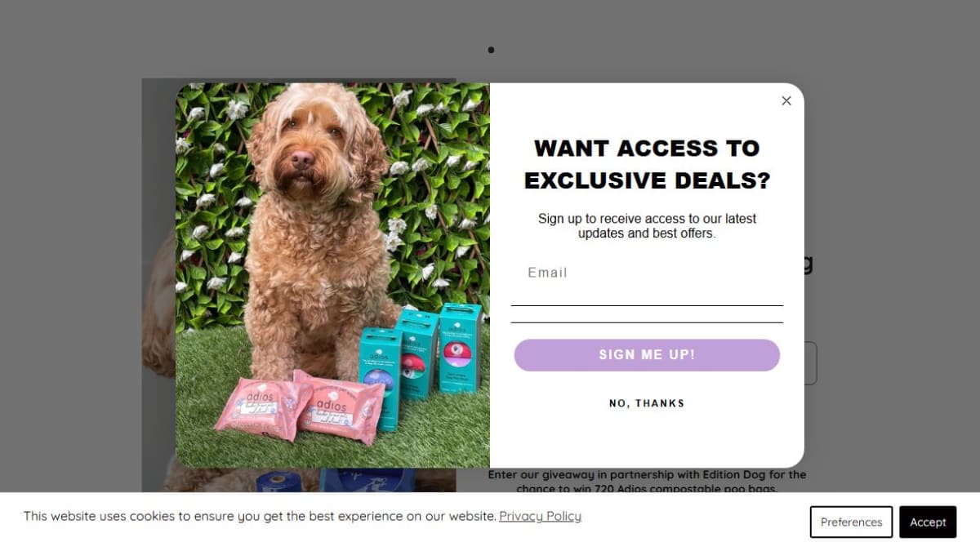Click the purple SIGN ME UP! button

point(647,355)
